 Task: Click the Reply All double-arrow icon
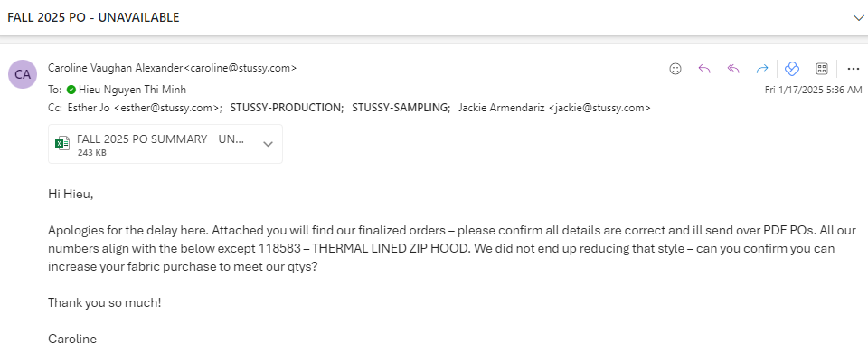coord(733,69)
